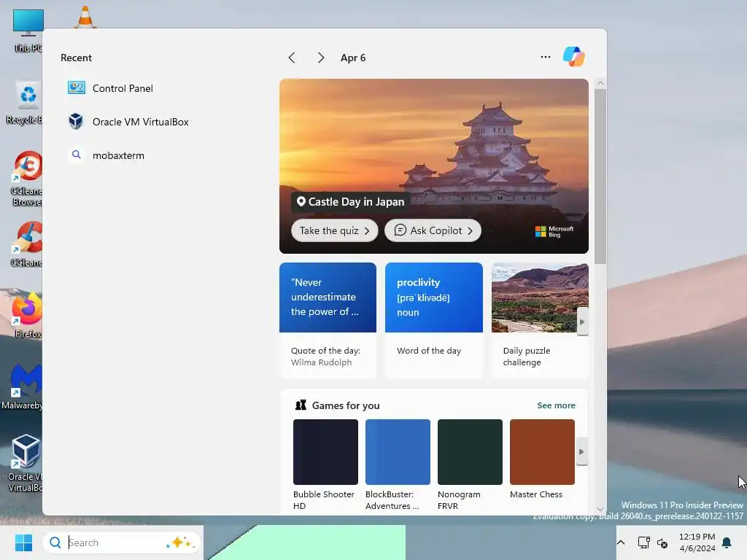747x560 pixels.
Task: Click the scrollbar up arrow
Action: pyautogui.click(x=600, y=83)
